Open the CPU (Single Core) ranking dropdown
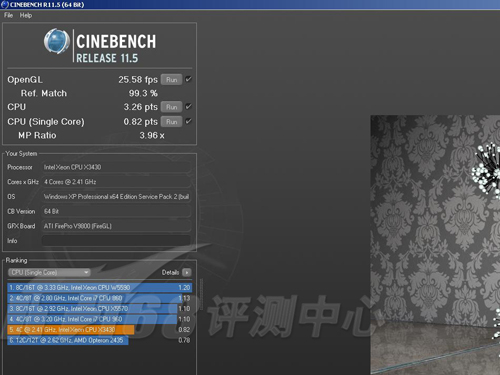 pos(49,272)
